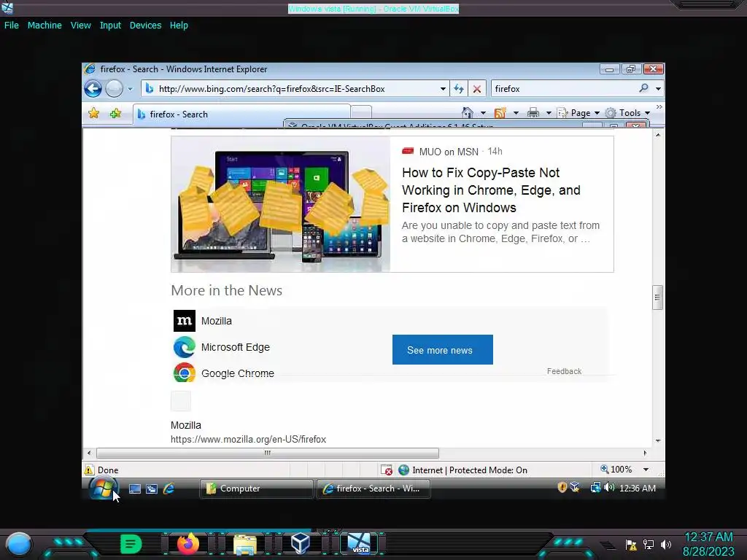747x560 pixels.
Task: Open the VirtualBox View menu
Action: click(80, 26)
